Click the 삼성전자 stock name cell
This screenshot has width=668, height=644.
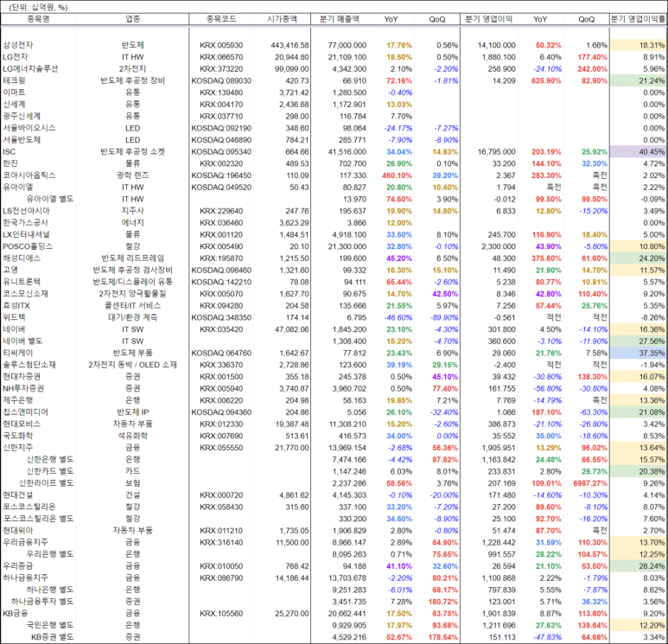[x=18, y=45]
